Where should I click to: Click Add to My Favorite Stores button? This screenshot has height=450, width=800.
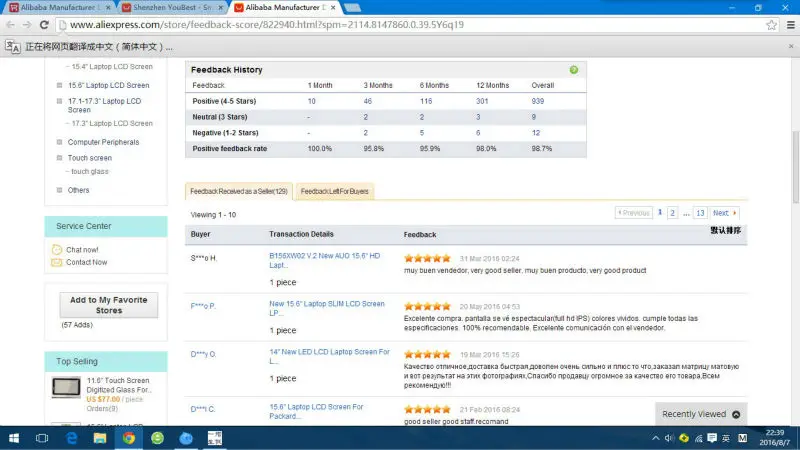pos(109,305)
